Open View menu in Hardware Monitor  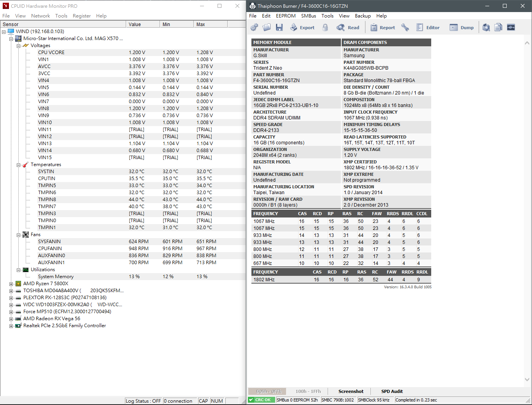click(20, 16)
